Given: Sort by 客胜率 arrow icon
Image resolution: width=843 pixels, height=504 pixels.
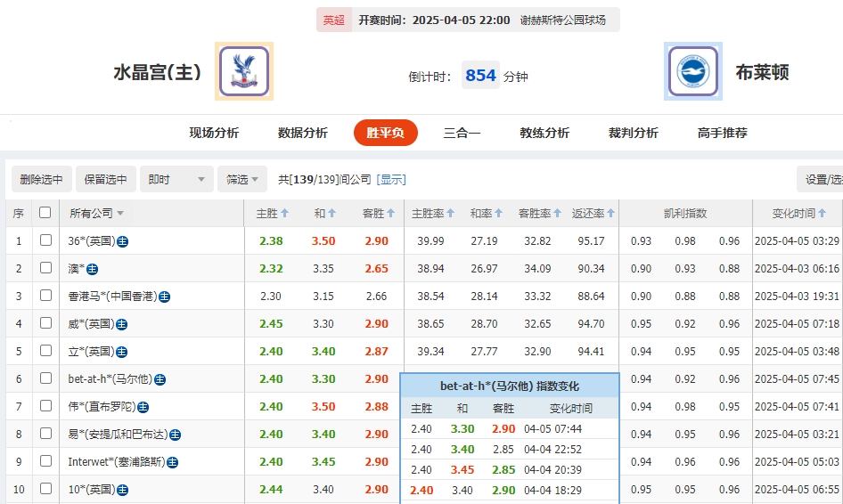Looking at the screenshot, I should [558, 214].
